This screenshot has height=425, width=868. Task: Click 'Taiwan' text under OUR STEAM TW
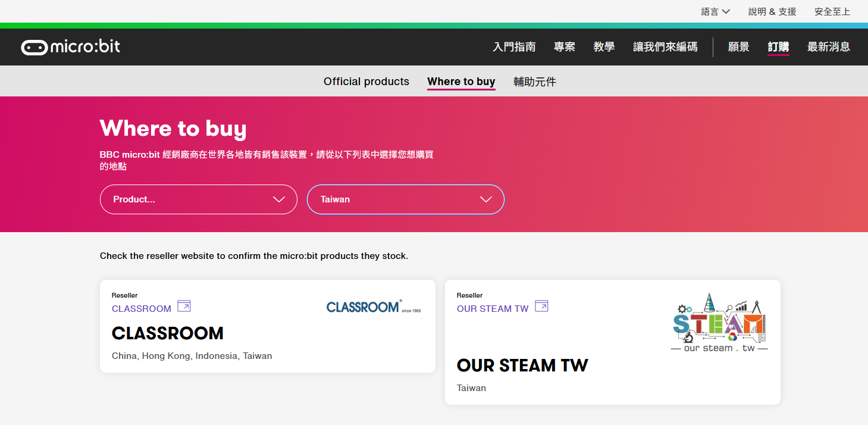click(x=471, y=388)
